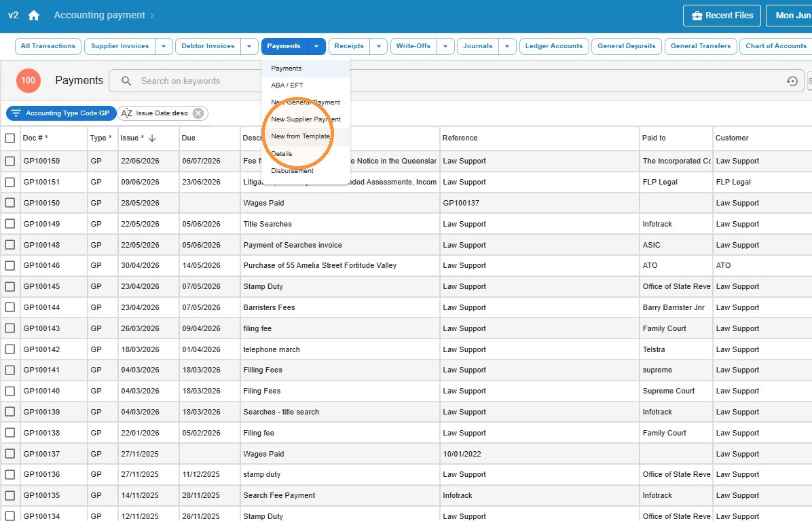812x521 pixels.
Task: Open the Write-Offs tab
Action: pos(413,46)
